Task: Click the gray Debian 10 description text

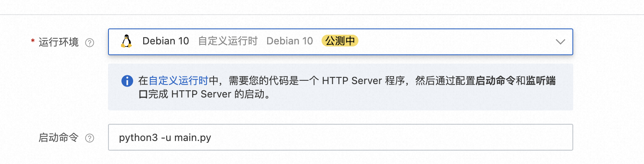Action: point(290,41)
